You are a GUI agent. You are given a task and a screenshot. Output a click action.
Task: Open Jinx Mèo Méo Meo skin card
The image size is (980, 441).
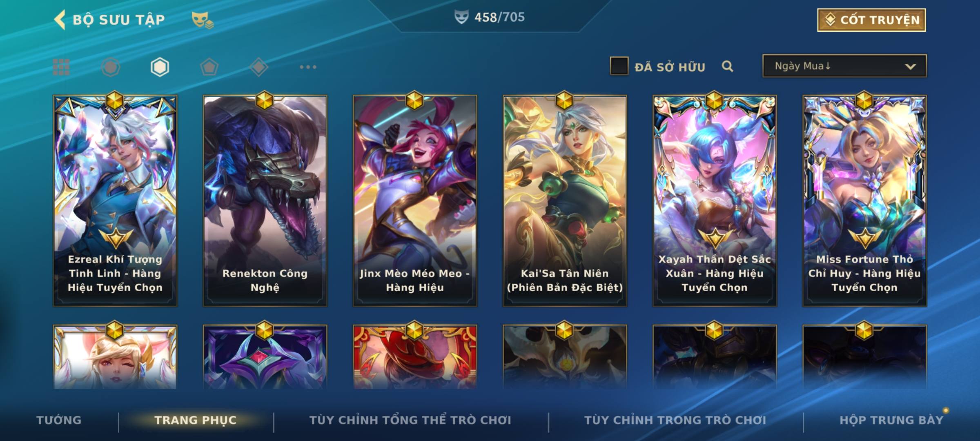coord(415,200)
